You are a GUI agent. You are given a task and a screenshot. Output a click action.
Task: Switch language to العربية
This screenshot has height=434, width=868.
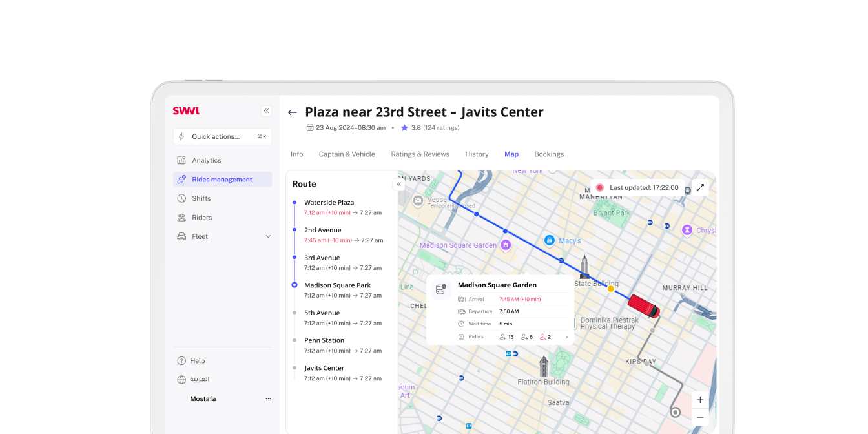click(200, 380)
